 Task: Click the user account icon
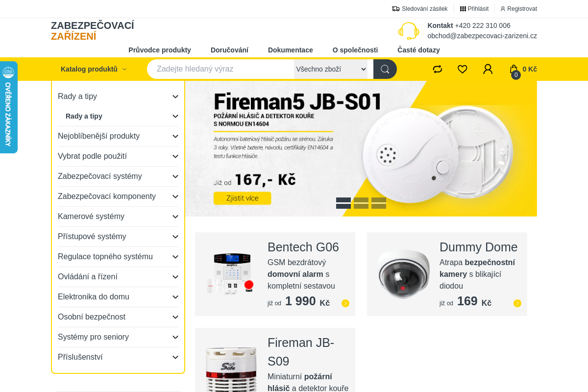pos(488,69)
